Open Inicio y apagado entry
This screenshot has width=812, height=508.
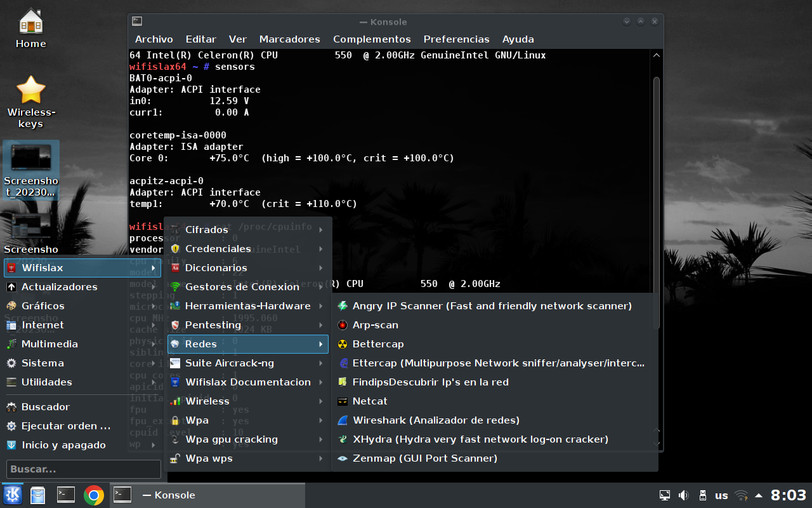tap(82, 445)
